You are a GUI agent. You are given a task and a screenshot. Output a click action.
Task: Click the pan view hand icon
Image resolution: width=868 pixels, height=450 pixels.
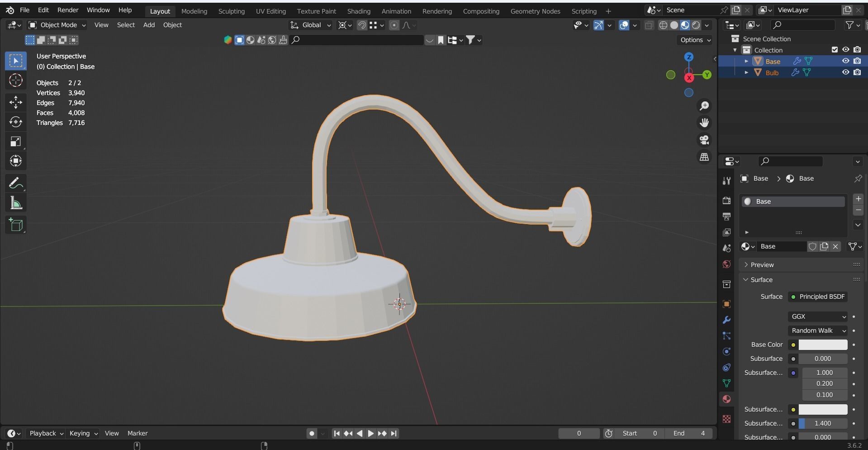[704, 123]
